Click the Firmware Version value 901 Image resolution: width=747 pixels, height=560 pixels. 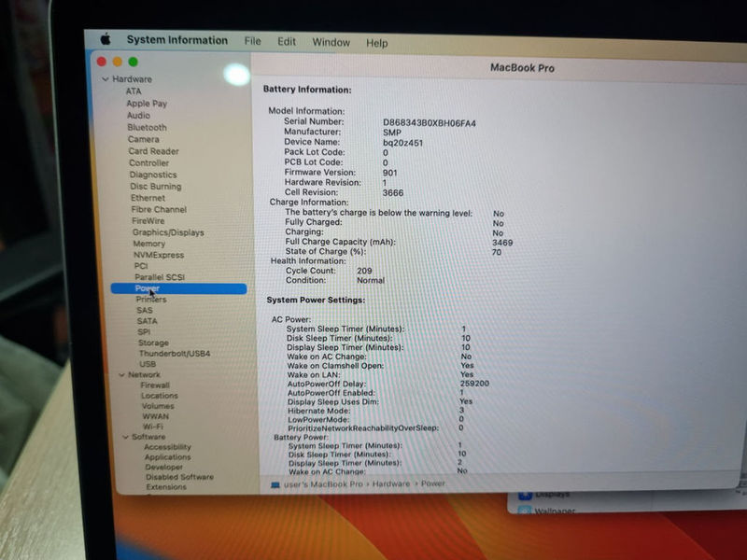coord(389,173)
